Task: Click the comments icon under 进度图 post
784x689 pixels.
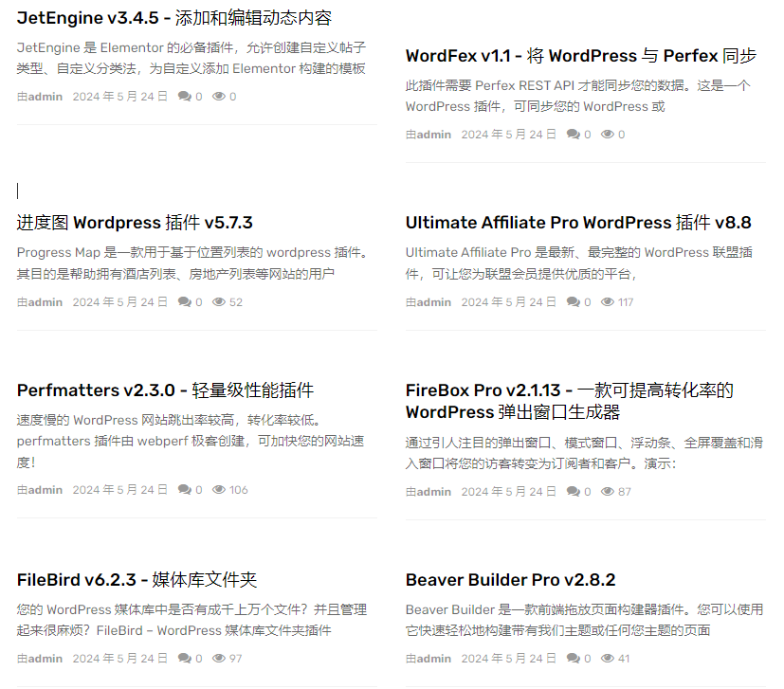Action: pos(185,302)
